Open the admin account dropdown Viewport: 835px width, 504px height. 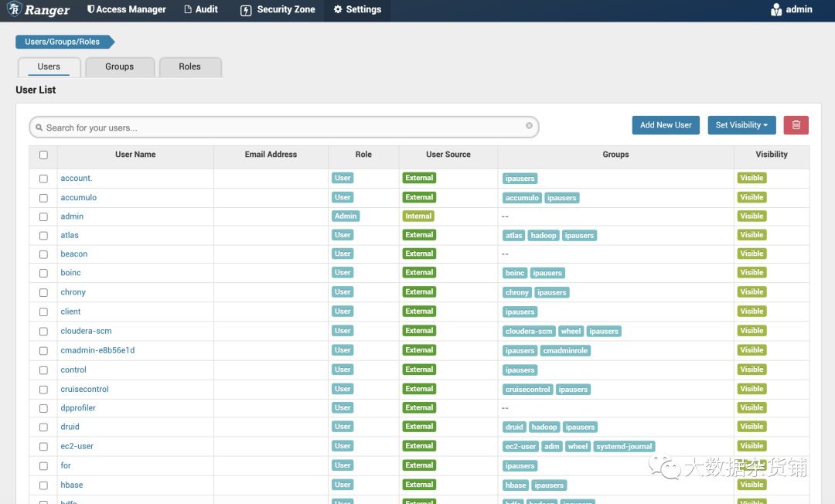792,9
